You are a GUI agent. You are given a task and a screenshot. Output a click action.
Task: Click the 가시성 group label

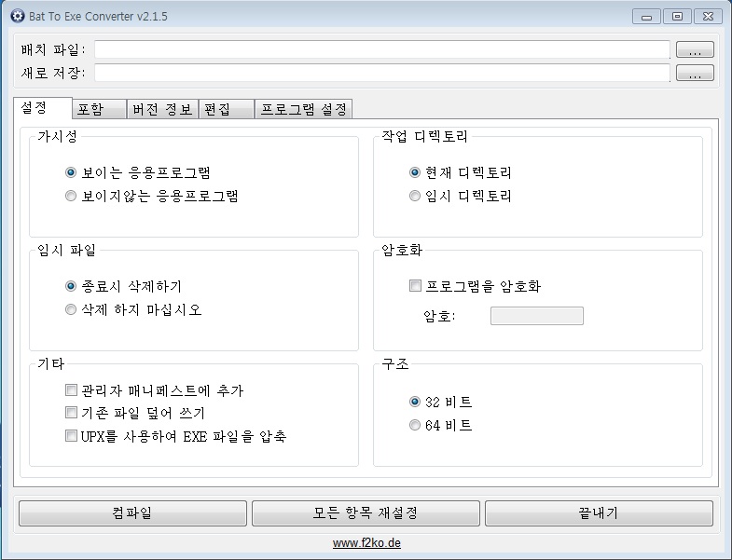[58, 136]
